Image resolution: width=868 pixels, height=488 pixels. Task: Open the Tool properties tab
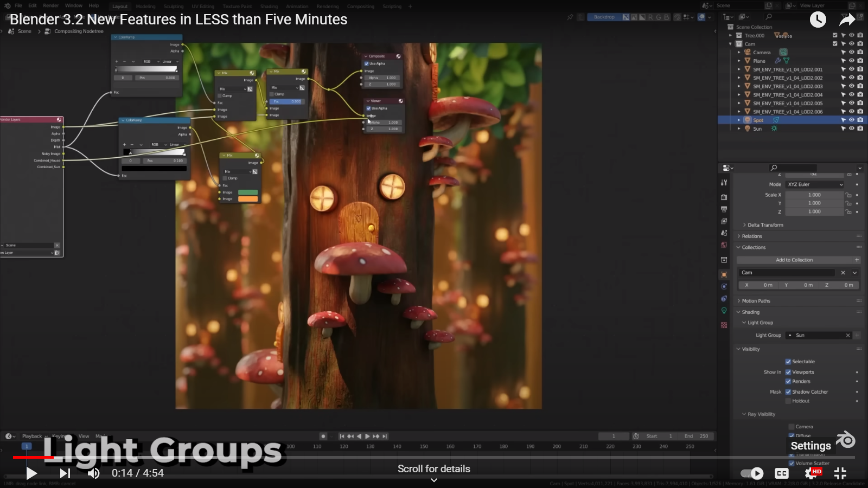click(724, 183)
